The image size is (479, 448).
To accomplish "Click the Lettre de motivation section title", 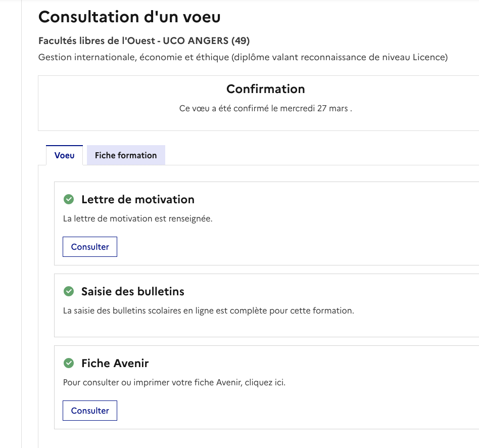I will pos(138,199).
